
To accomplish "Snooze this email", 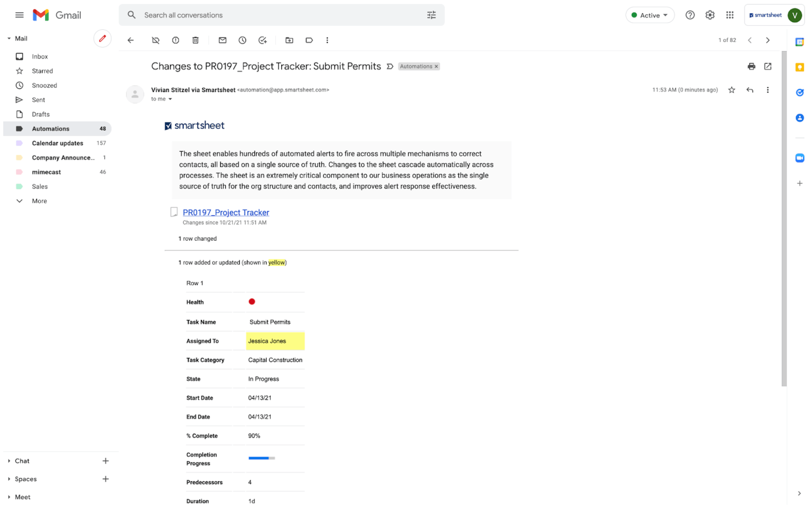I will click(x=243, y=40).
